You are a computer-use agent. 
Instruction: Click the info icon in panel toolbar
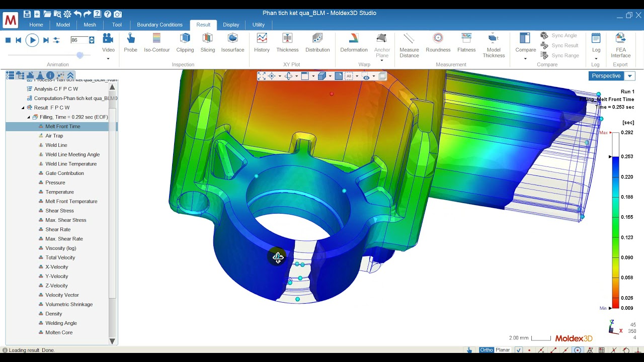click(50, 75)
